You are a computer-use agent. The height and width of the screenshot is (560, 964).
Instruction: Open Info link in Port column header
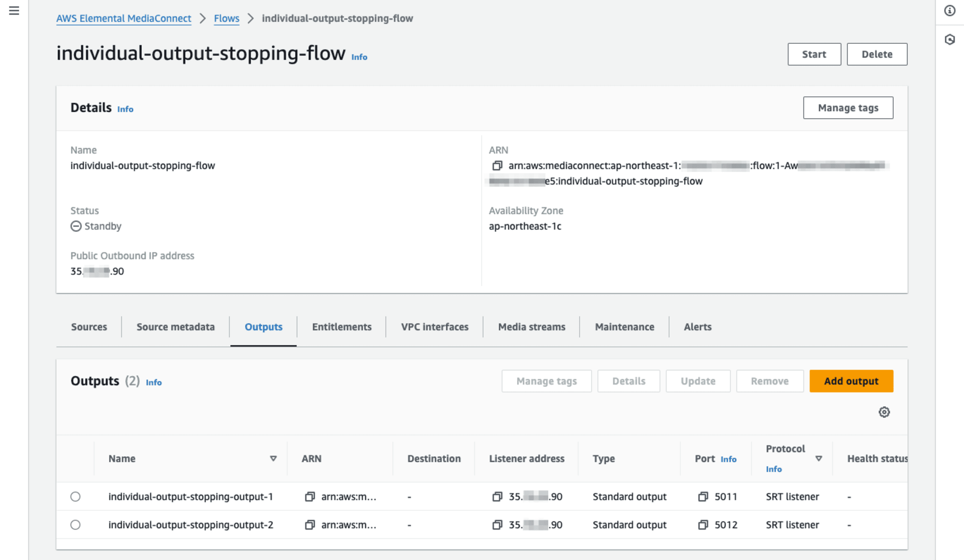tap(728, 459)
